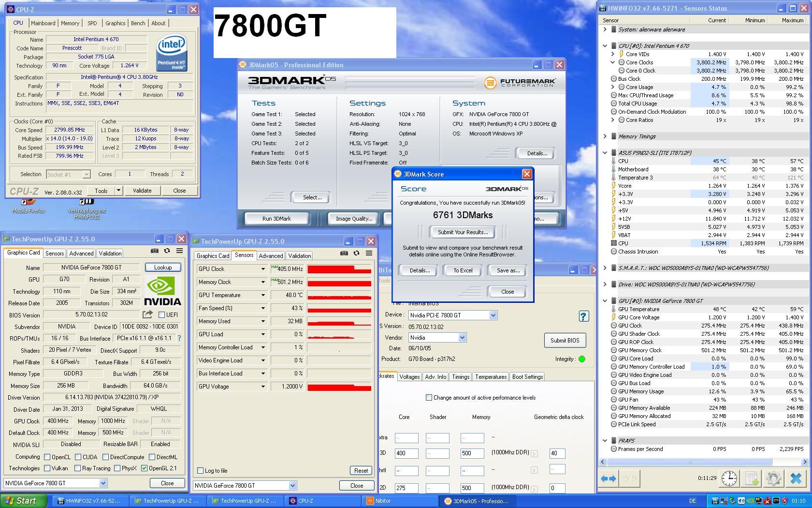Click the NVIDIA tray icon
Screen dimensions: 812x508
[x=750, y=501]
